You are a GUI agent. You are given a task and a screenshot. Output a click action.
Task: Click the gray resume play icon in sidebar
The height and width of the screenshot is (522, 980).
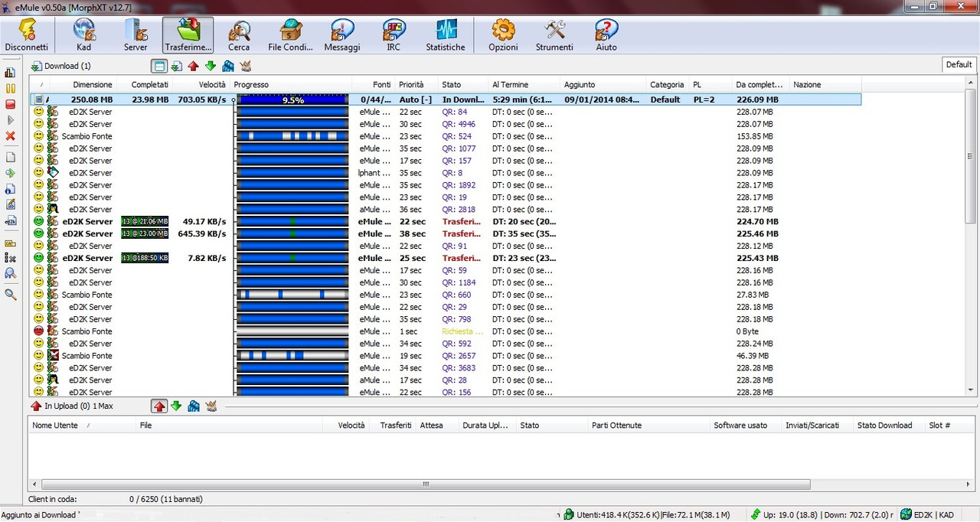pos(11,120)
